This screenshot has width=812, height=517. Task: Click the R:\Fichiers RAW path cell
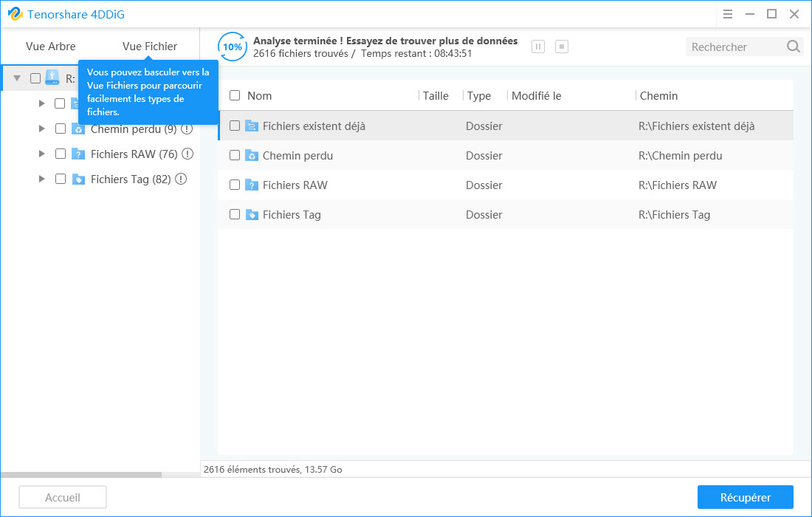point(678,185)
